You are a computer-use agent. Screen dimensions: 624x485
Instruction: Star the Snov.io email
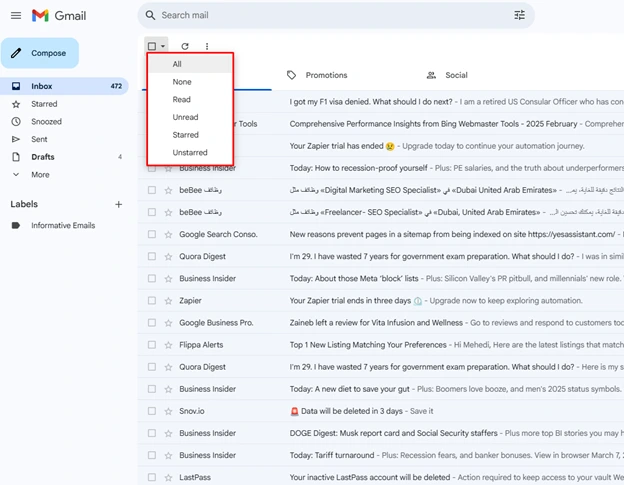point(168,411)
